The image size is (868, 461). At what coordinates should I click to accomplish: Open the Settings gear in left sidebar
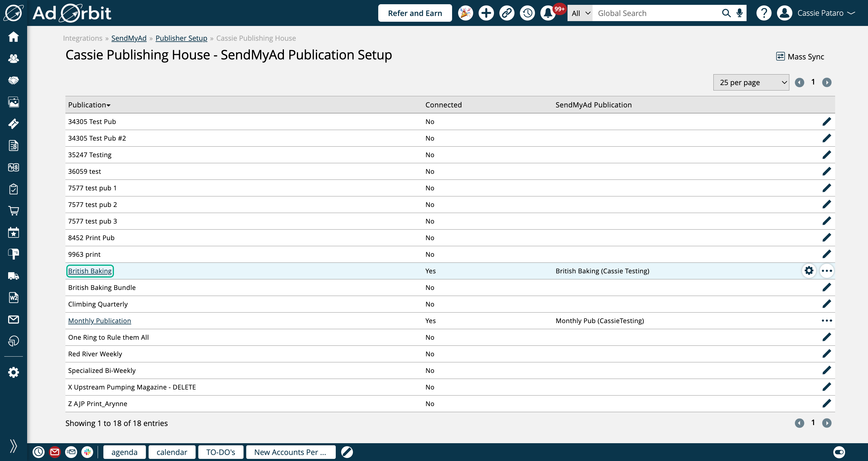(x=14, y=372)
